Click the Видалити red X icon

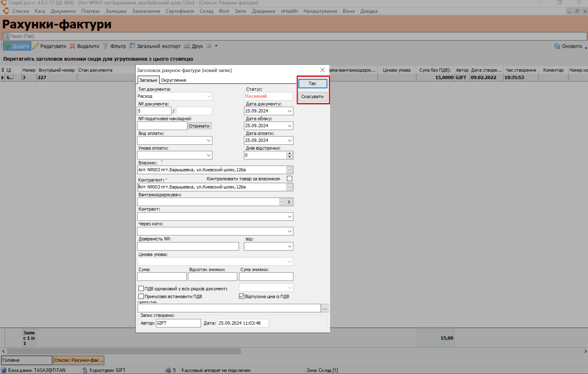click(72, 46)
